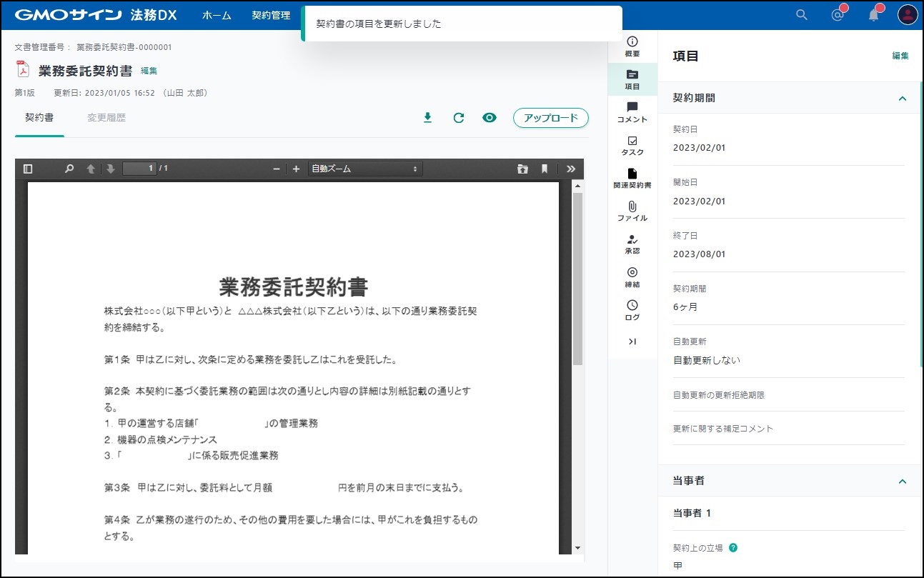The height and width of the screenshot is (578, 924).
Task: Open the notifications bell
Action: (x=873, y=15)
